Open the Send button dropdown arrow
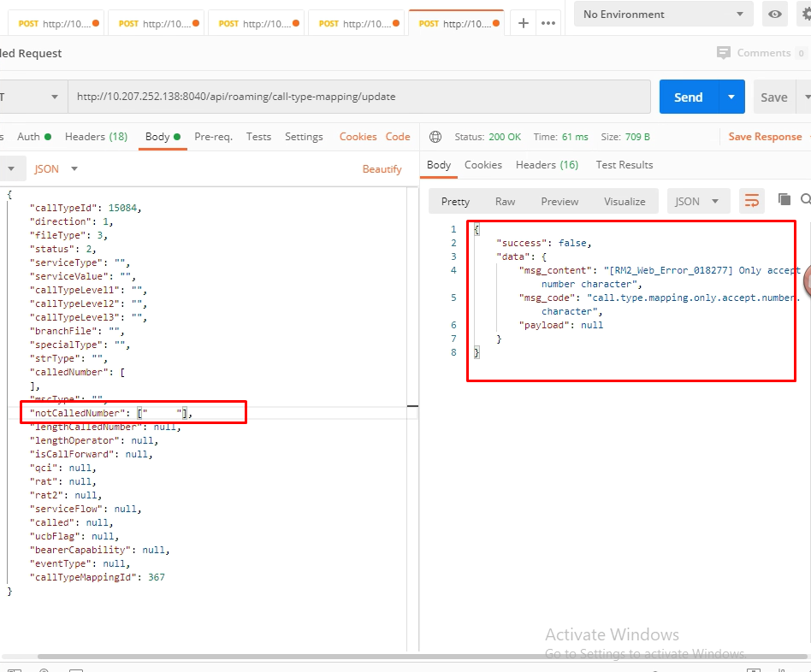This screenshot has width=811, height=672. (731, 97)
